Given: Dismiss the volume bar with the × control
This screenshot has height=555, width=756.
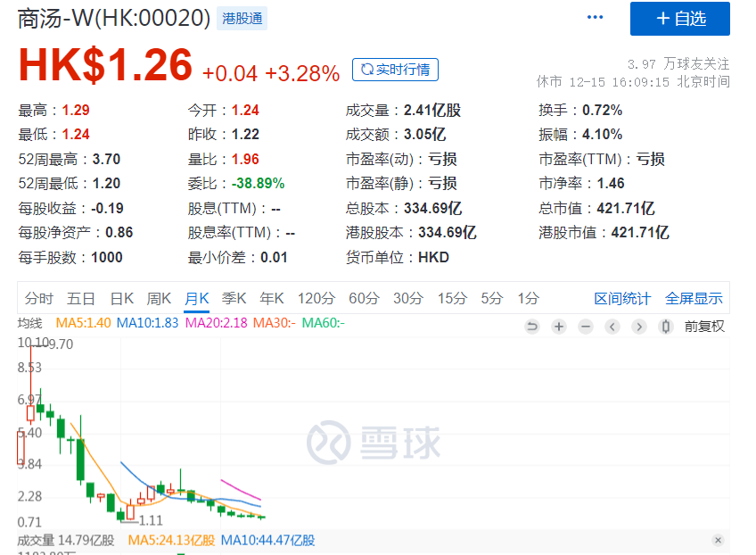Looking at the screenshot, I should 719,540.
